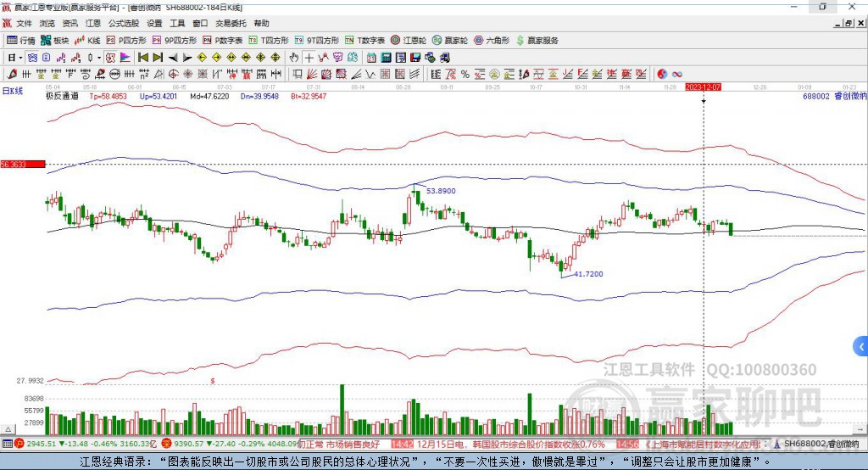Click the red-blue yin-yang icon

point(662,74)
